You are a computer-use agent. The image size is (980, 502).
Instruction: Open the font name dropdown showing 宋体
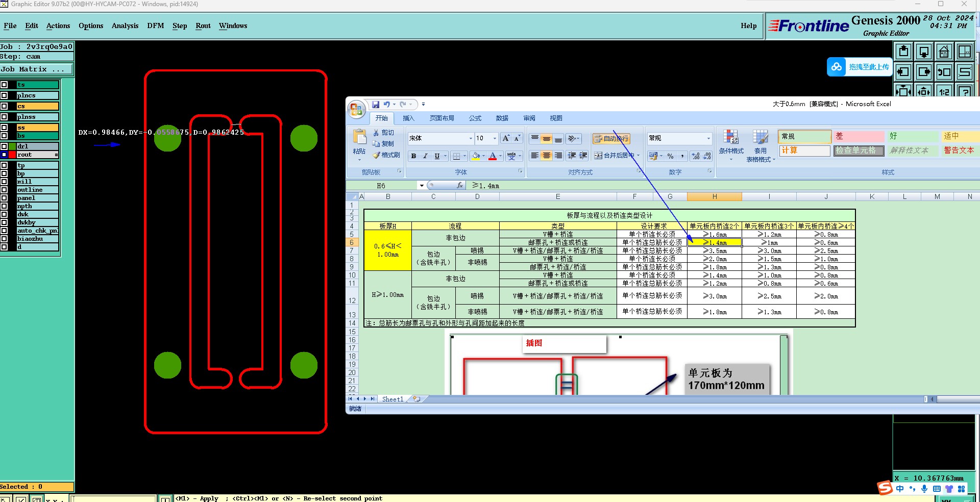tap(471, 138)
